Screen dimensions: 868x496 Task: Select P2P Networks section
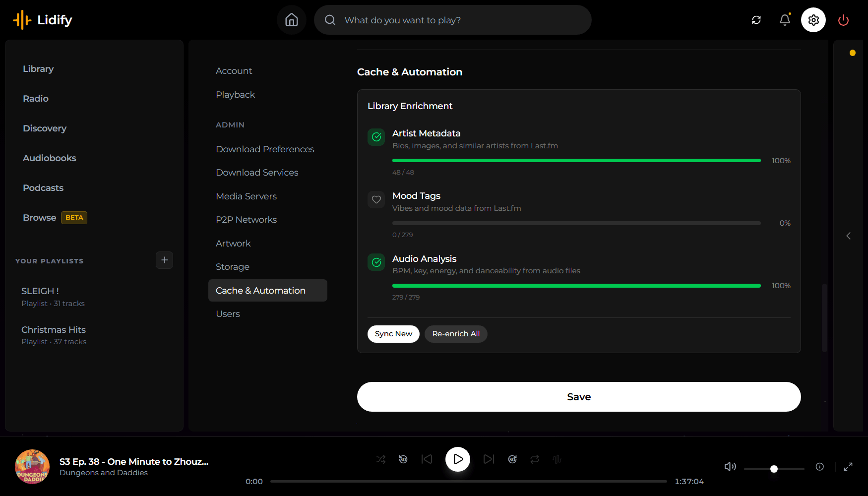[246, 220]
